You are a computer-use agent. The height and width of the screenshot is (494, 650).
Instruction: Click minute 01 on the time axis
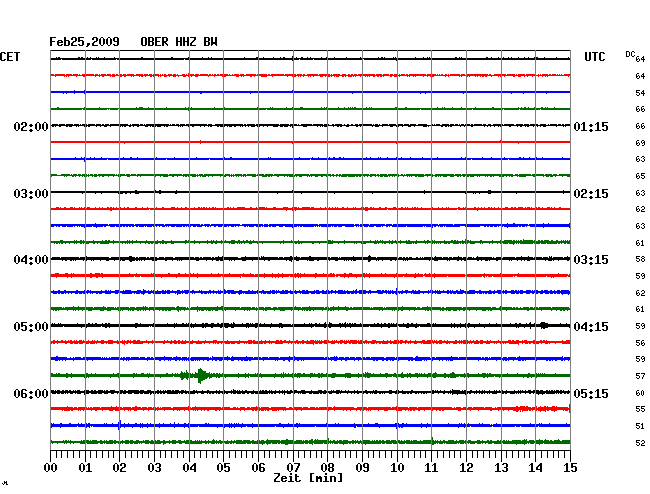[x=85, y=467]
